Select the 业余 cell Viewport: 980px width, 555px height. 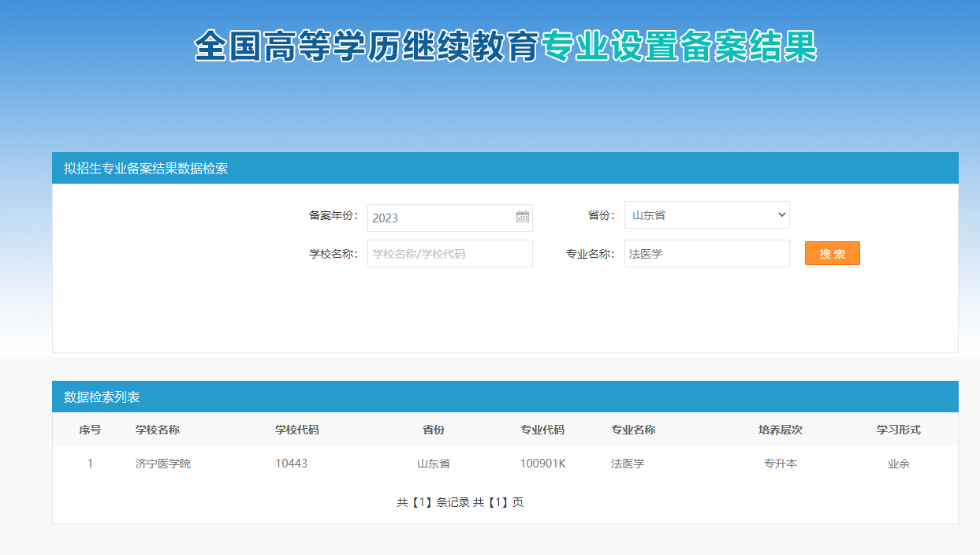(x=899, y=464)
